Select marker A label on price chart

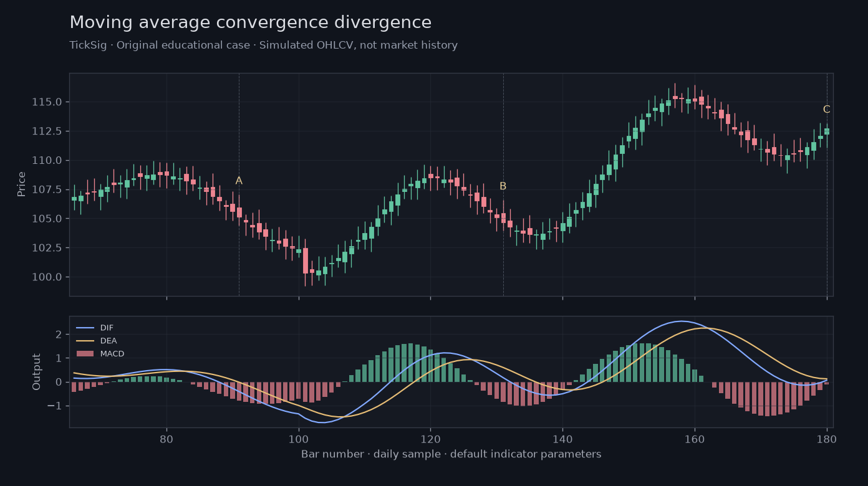click(x=239, y=181)
